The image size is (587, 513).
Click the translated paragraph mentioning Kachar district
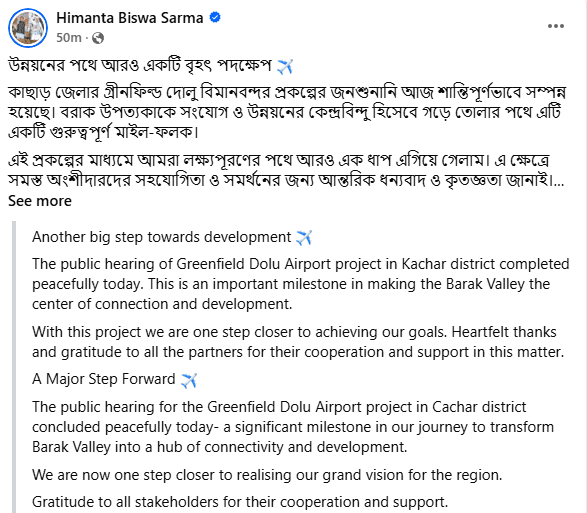pyautogui.click(x=301, y=284)
